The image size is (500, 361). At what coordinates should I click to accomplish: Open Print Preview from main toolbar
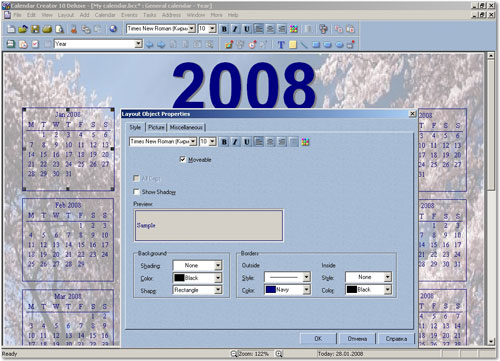(59, 29)
